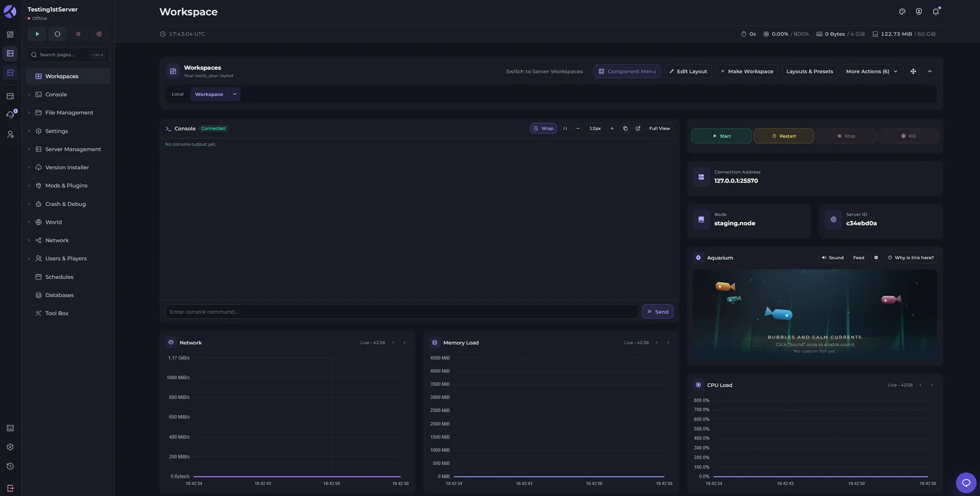Click the move arrows icon in Workspaces bar
This screenshot has width=980, height=496.
(913, 72)
